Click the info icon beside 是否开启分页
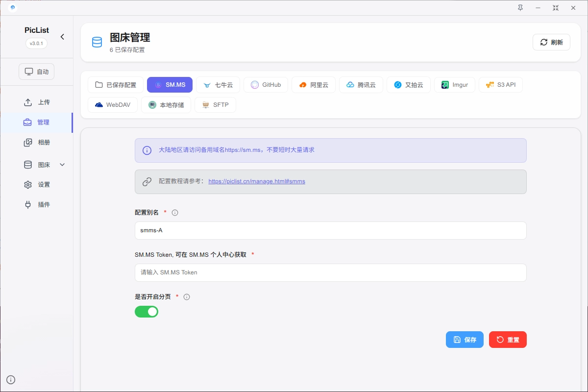The image size is (588, 392). tap(187, 297)
